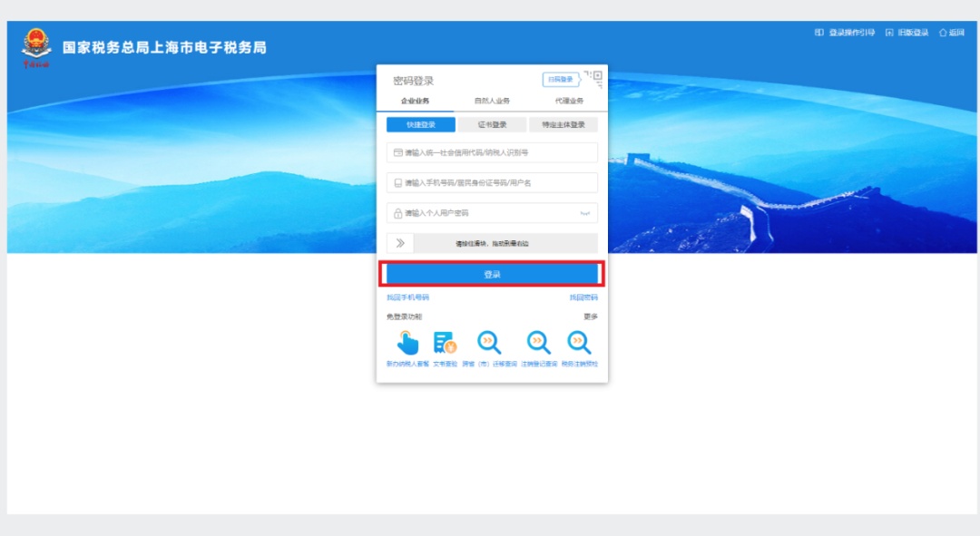
Task: Focus the personal user password field
Action: [492, 213]
